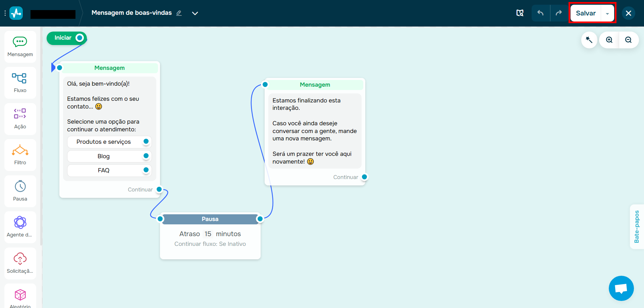Save the flow with Salvar

point(585,13)
